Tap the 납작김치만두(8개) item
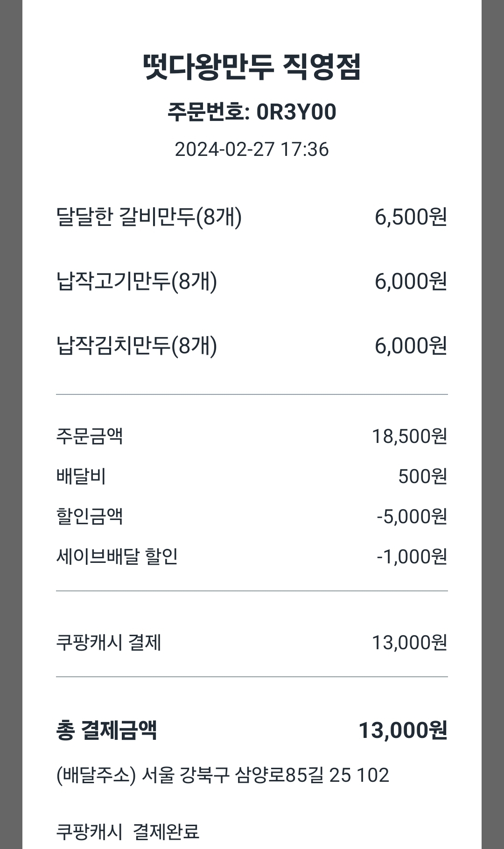 [136, 346]
